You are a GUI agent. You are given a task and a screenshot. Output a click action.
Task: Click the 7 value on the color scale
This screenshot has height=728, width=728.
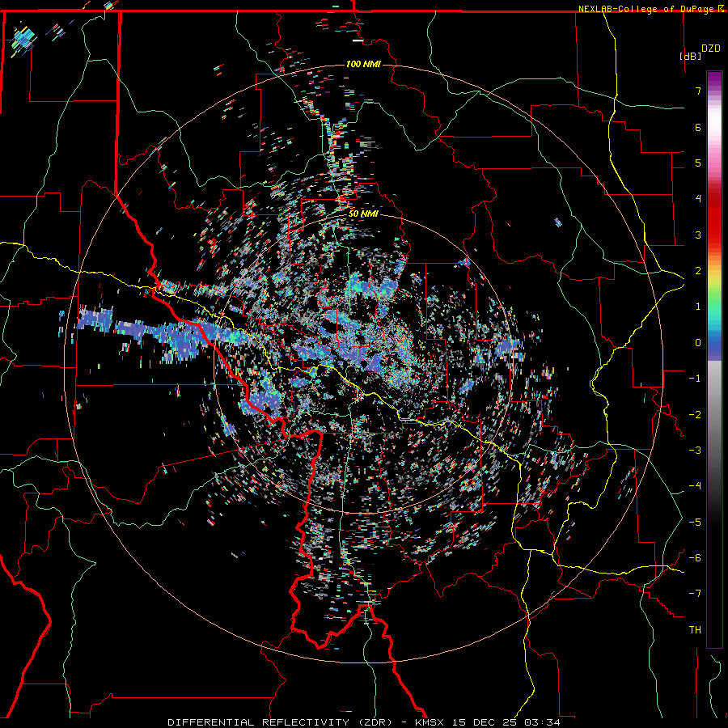(698, 91)
